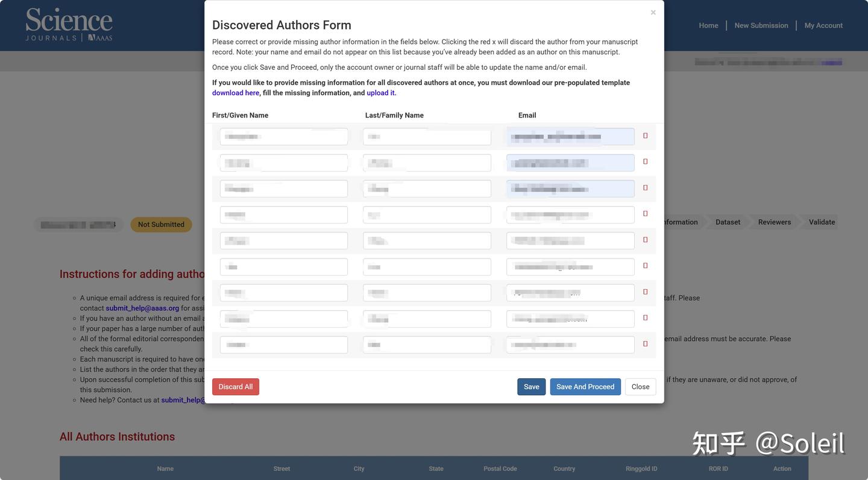Focus the last row First/Given Name field
The width and height of the screenshot is (868, 480).
click(284, 344)
